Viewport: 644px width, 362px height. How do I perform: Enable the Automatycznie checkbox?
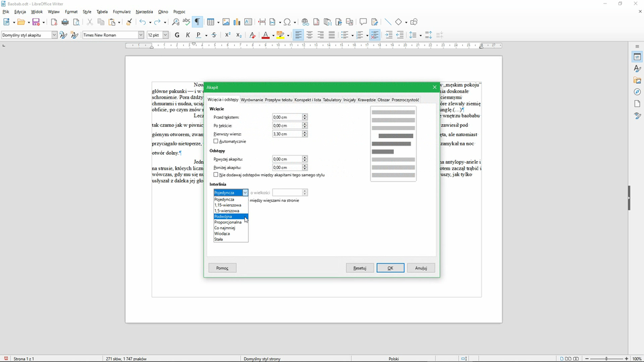point(216,141)
